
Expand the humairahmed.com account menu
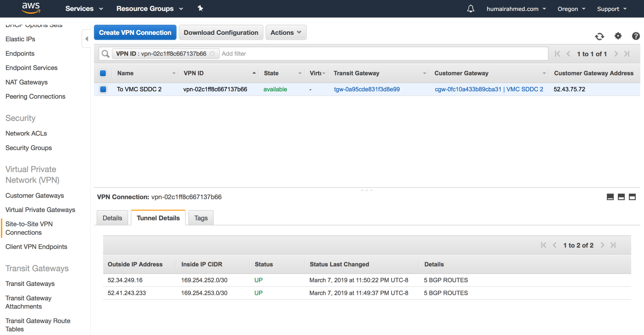pos(516,9)
